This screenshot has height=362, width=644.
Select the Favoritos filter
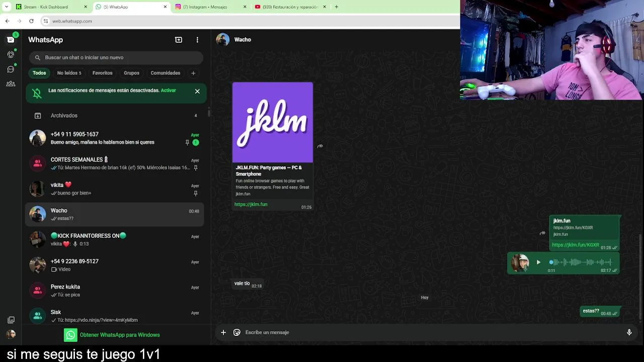[102, 73]
